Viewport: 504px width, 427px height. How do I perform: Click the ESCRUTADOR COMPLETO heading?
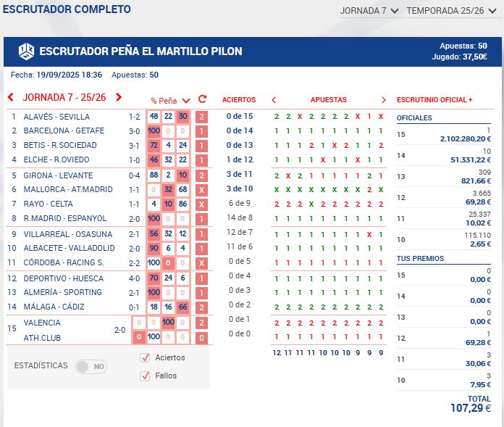(67, 9)
